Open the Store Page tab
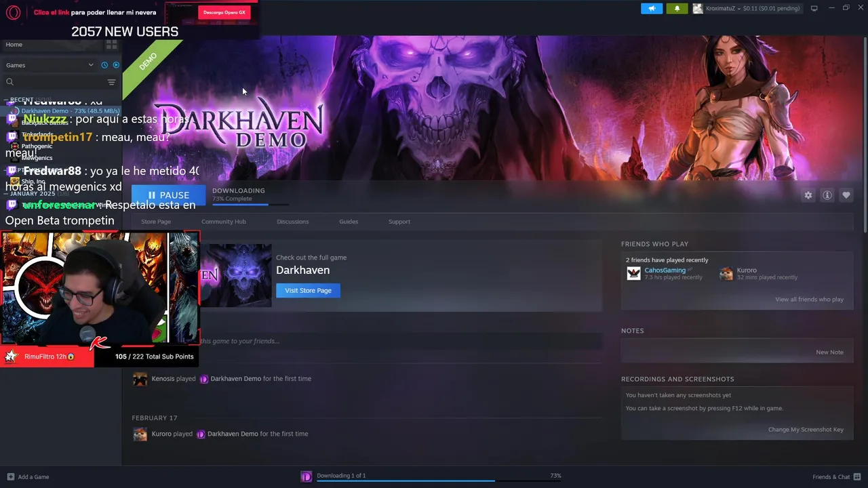 156,222
